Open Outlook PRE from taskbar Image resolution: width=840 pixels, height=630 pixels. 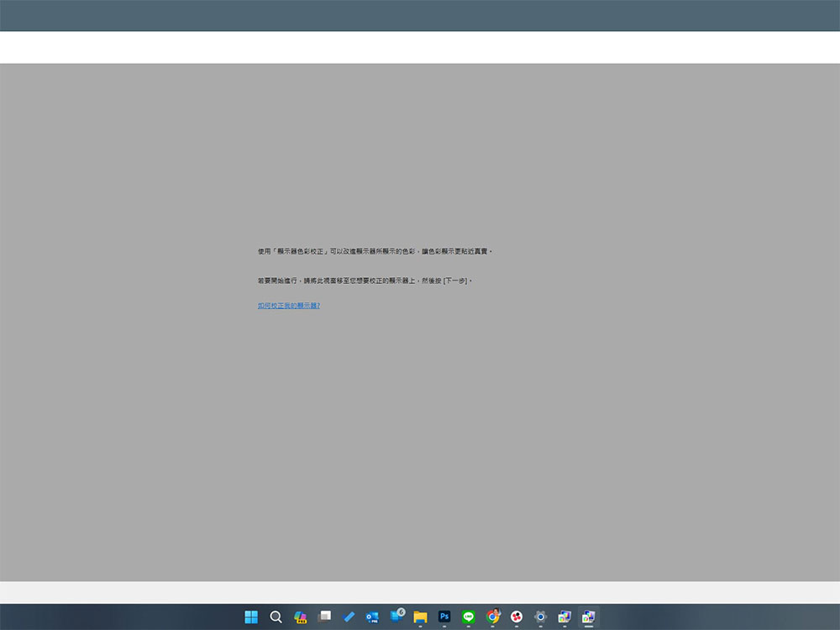click(x=372, y=617)
